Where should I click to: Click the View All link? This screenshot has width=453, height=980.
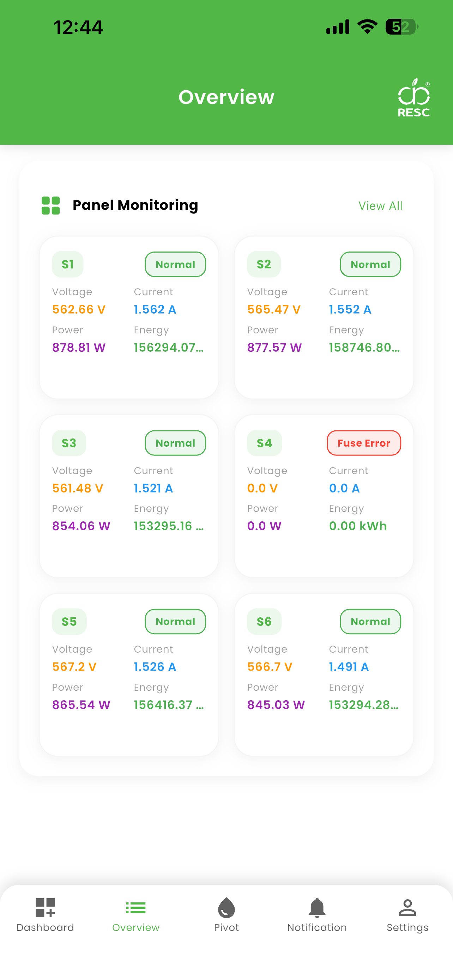pyautogui.click(x=380, y=206)
